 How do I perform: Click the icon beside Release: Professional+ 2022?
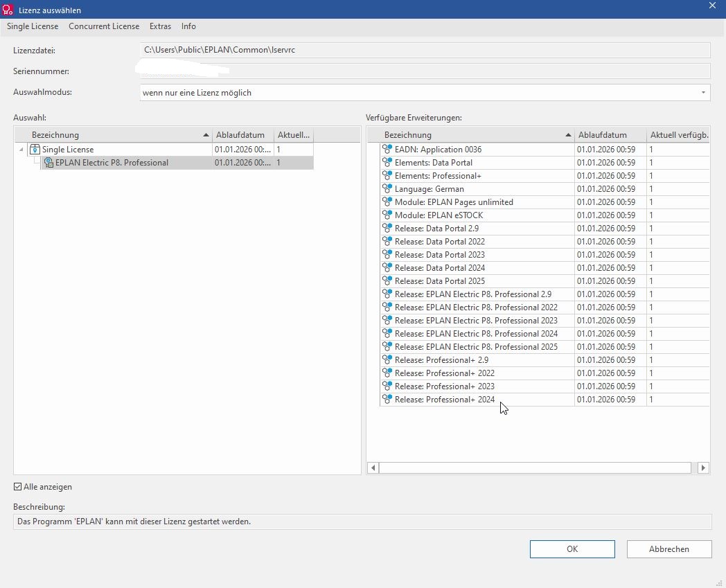click(x=387, y=373)
